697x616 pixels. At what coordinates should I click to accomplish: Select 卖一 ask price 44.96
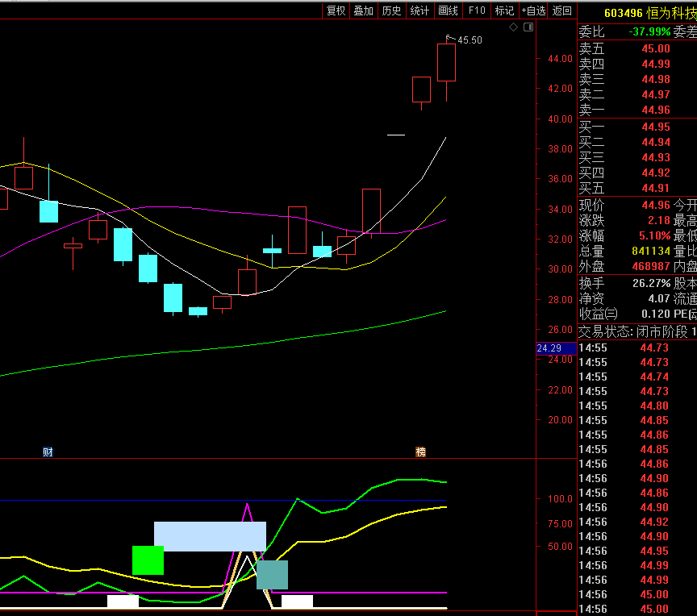(x=656, y=110)
